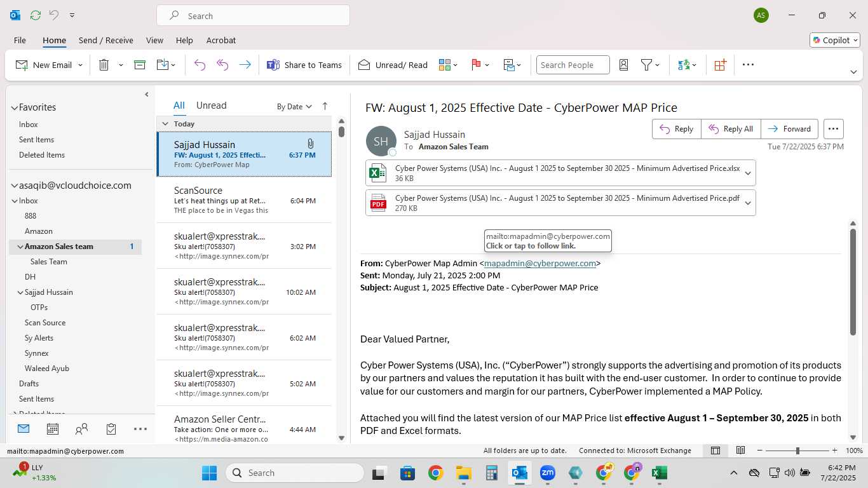Screen dimensions: 868x488
Task: Click the Filter Email funnel icon
Action: [646, 65]
